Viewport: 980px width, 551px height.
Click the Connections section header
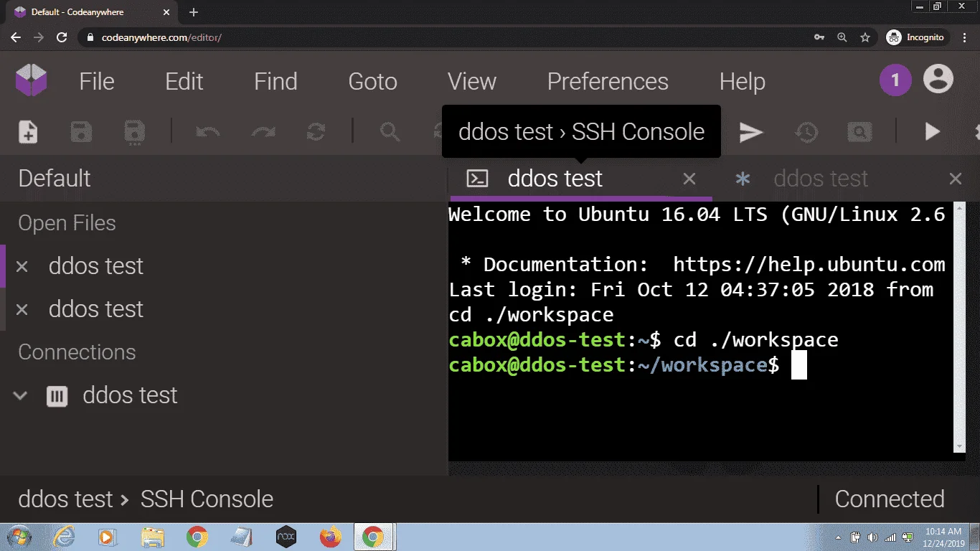pos(77,352)
